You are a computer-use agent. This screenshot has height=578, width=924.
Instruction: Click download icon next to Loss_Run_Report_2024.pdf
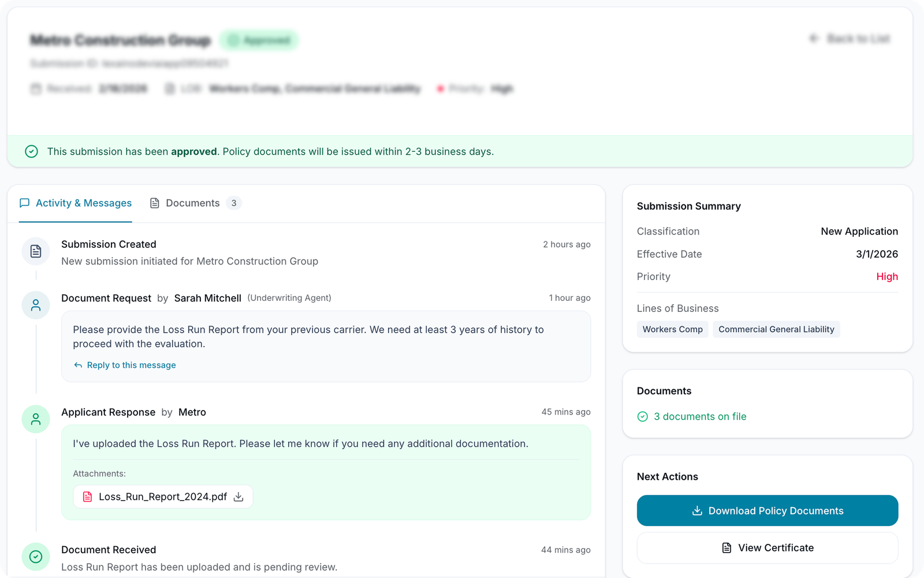point(239,497)
